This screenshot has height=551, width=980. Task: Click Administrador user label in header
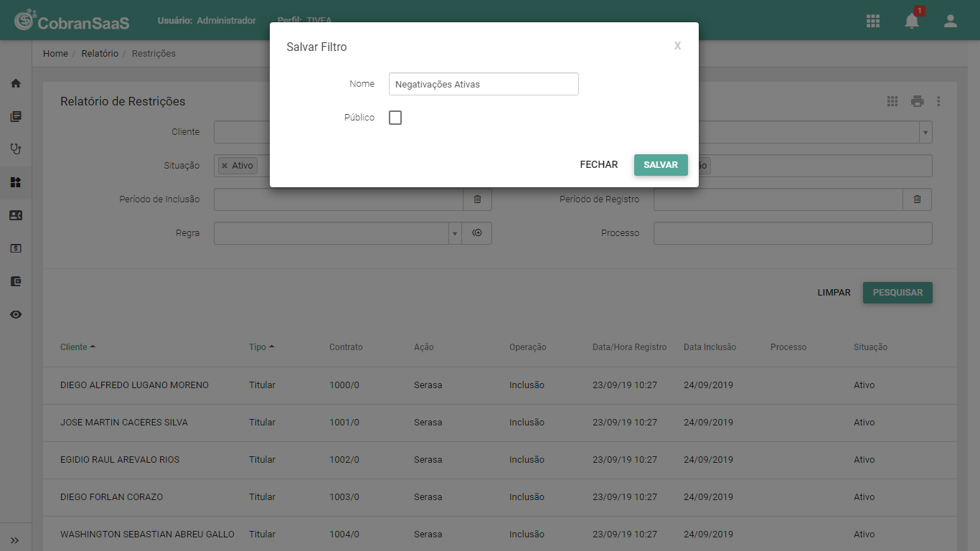[x=226, y=21]
